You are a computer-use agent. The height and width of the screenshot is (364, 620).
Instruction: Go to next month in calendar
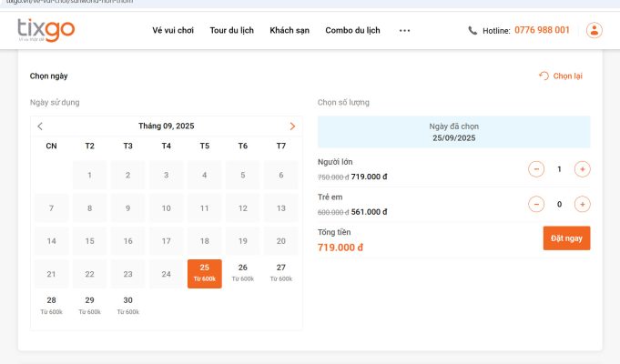292,126
